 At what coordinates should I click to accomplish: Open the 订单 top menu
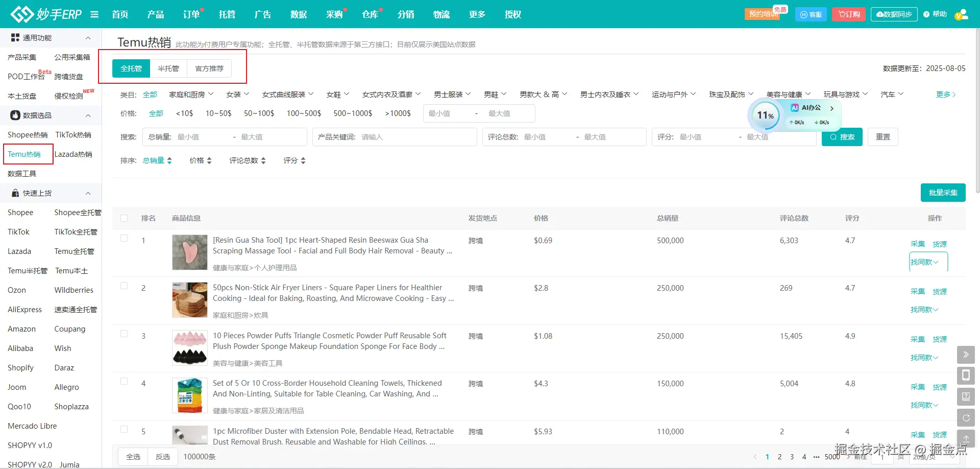(191, 14)
